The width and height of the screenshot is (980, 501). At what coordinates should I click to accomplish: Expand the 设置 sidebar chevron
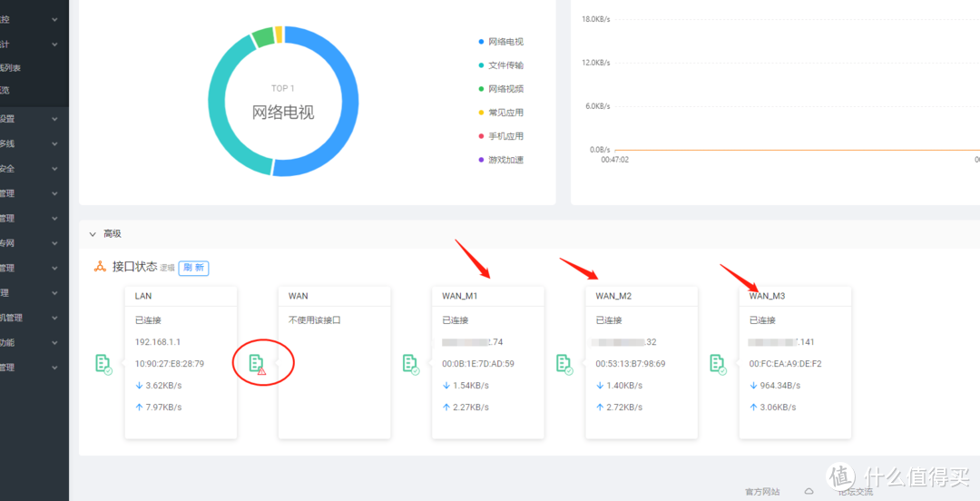click(55, 119)
